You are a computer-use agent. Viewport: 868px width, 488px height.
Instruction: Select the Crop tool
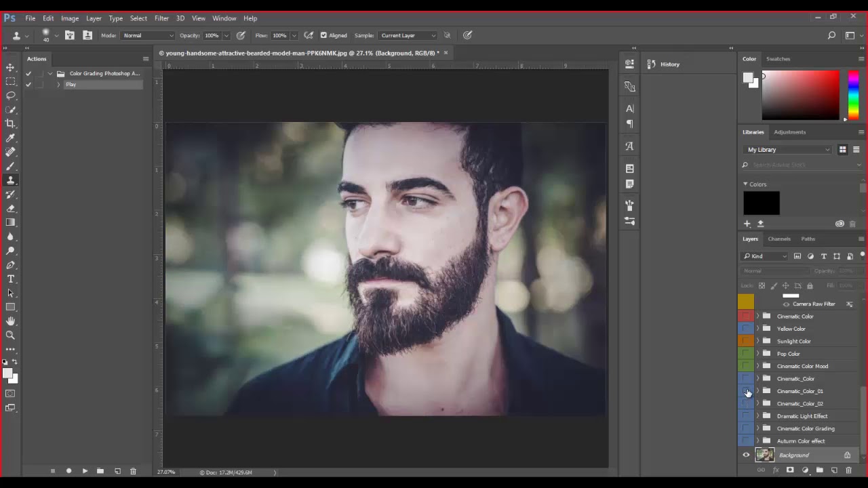coord(11,123)
